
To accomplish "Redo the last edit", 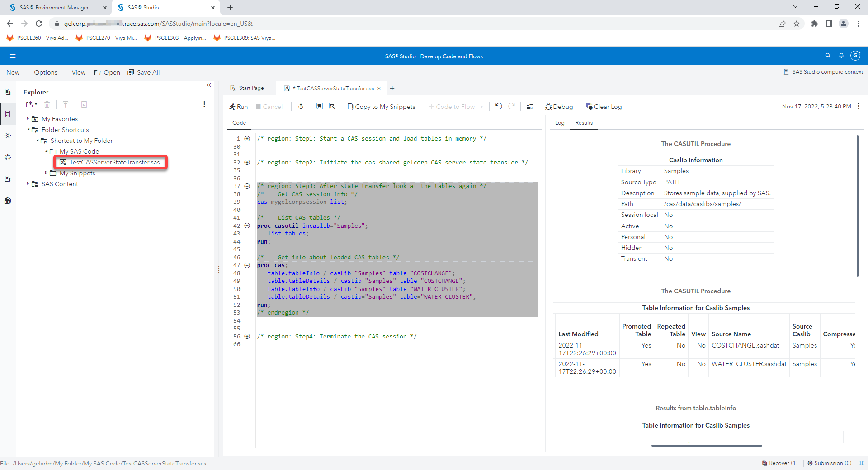I will 511,107.
